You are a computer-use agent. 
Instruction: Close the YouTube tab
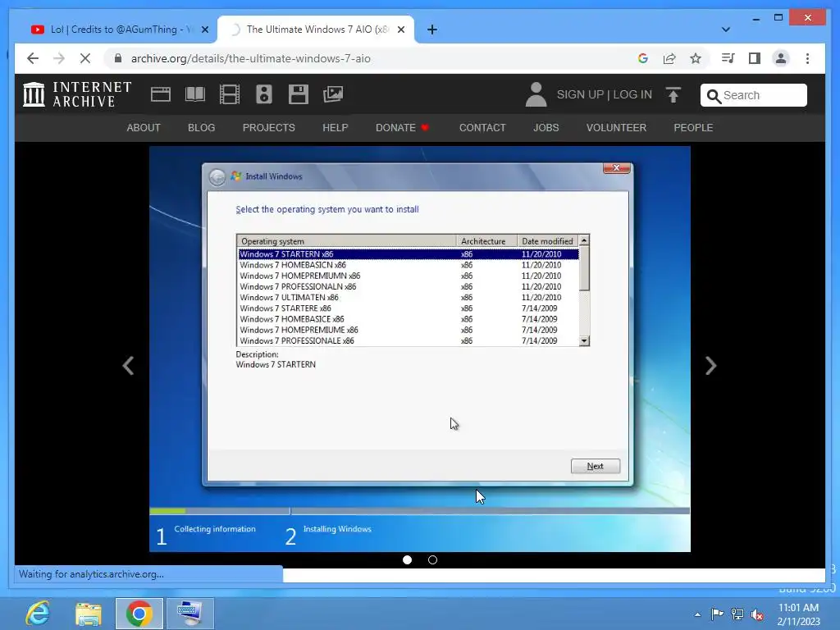pyautogui.click(x=204, y=30)
